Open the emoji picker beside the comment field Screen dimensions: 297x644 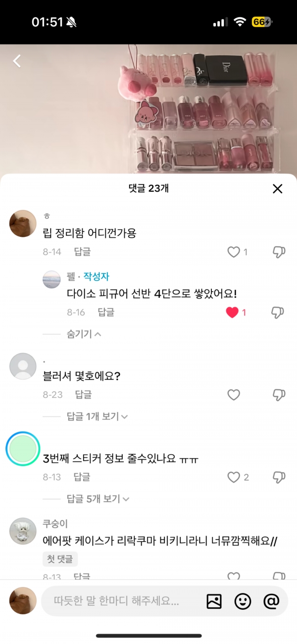tap(242, 601)
